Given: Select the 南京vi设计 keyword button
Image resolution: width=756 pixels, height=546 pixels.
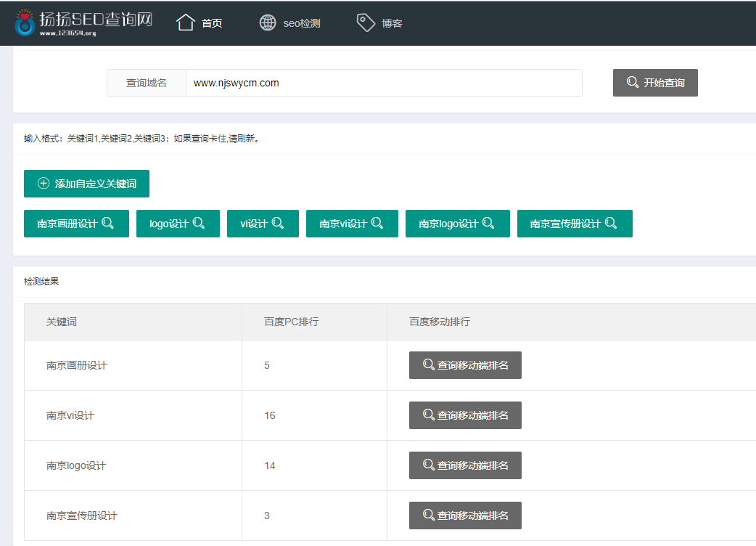Looking at the screenshot, I should point(351,224).
